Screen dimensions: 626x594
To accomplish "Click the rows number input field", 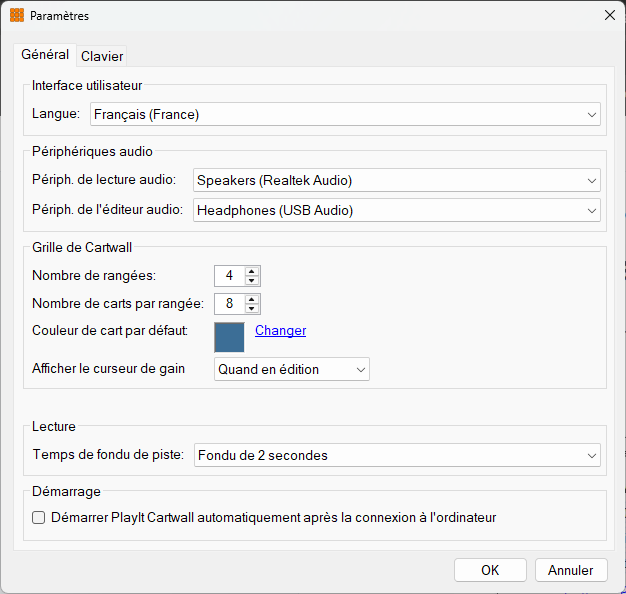I will [230, 276].
